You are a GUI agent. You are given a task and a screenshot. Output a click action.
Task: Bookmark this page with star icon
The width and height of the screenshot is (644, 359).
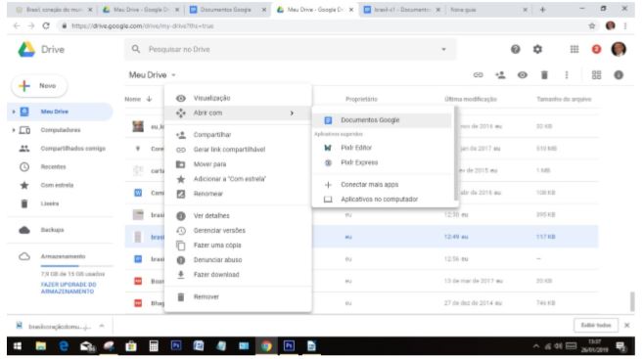pyautogui.click(x=592, y=25)
